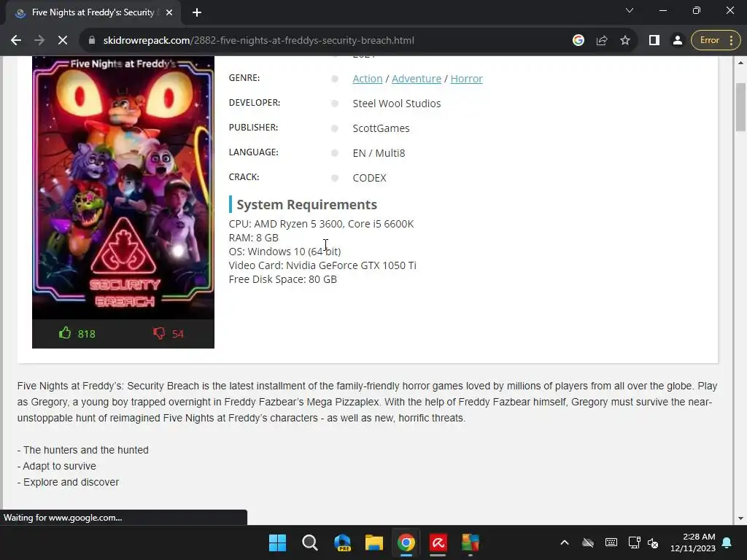The width and height of the screenshot is (747, 560).
Task: Dislike the game with thumbs down
Action: click(x=169, y=333)
